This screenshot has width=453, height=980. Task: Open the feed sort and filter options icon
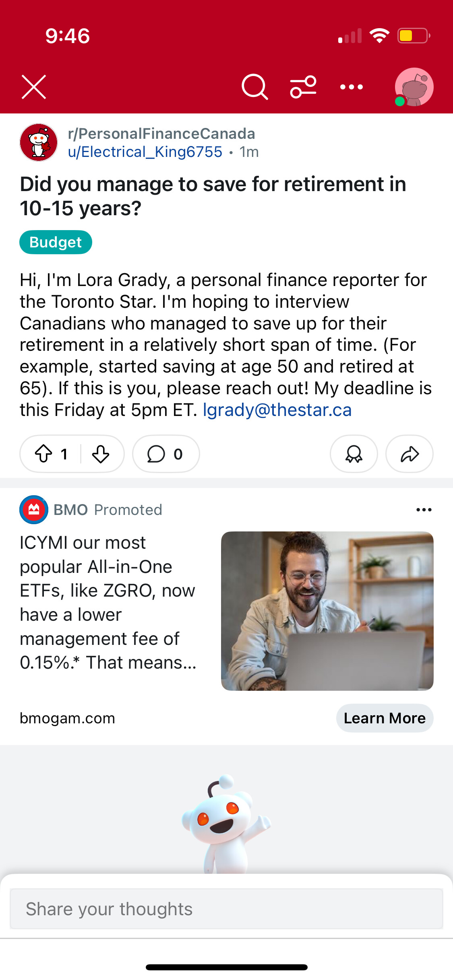(x=303, y=87)
